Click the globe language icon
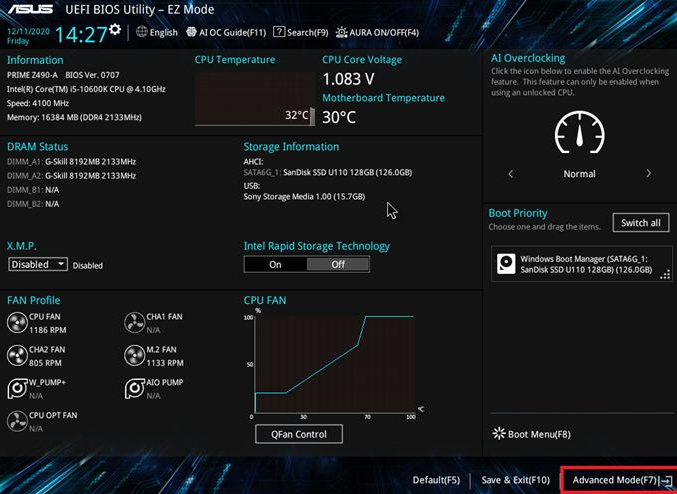Viewport: 677px width, 494px height. click(142, 32)
